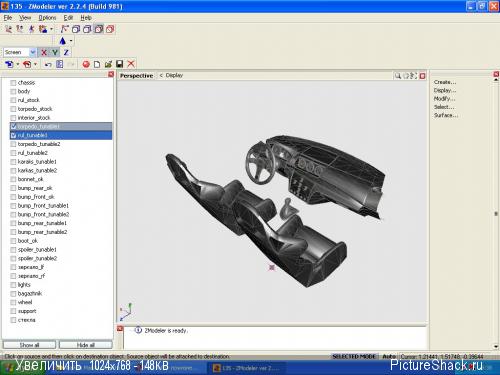Uncheck the rul_tunable1 checkbox
The image size is (500, 375).
coord(13,135)
